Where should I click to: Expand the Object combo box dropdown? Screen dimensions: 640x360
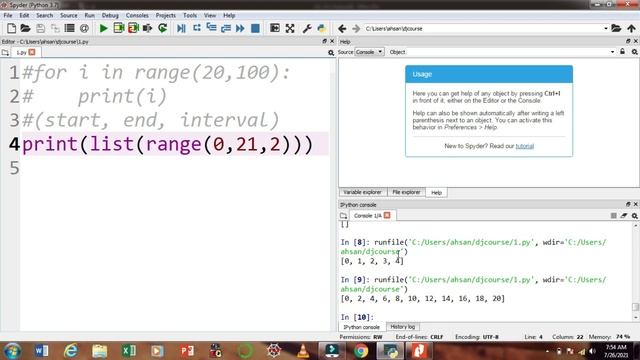(x=612, y=52)
